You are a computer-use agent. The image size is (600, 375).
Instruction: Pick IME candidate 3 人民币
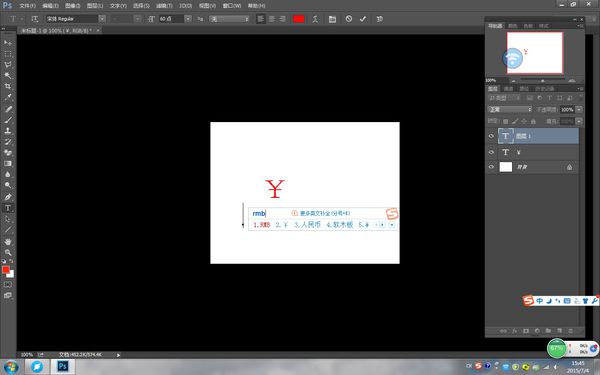point(307,225)
